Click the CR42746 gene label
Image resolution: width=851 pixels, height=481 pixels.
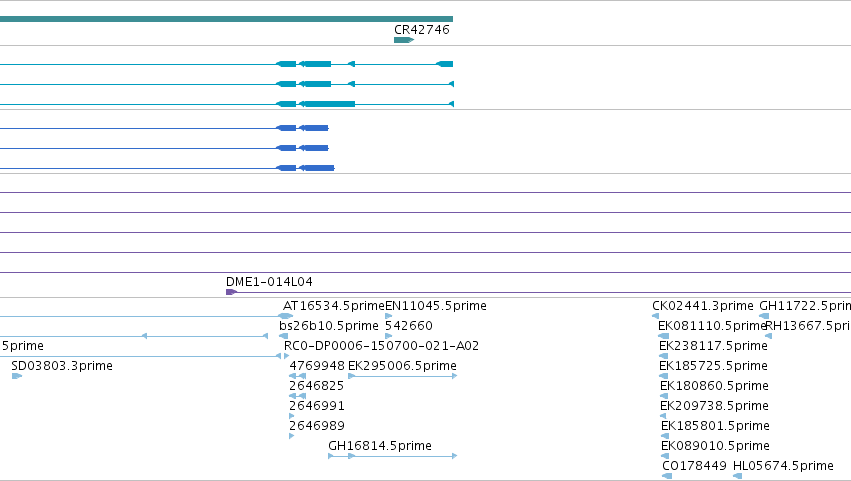422,30
